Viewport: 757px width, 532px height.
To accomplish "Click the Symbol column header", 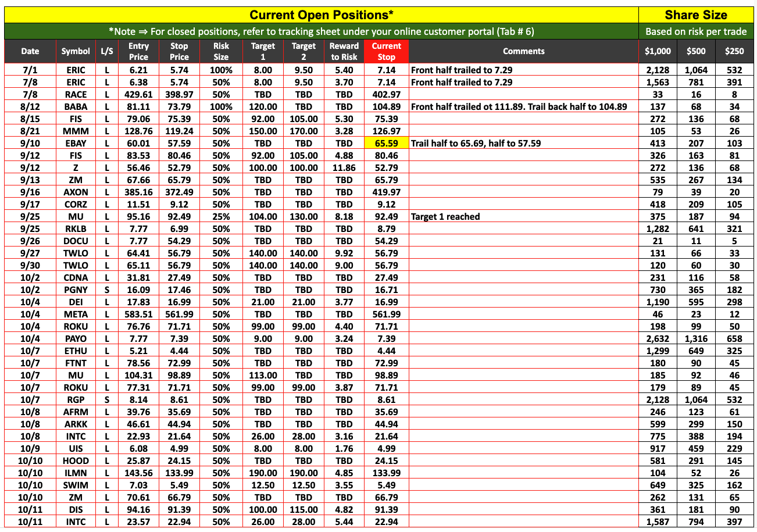I will click(x=76, y=51).
